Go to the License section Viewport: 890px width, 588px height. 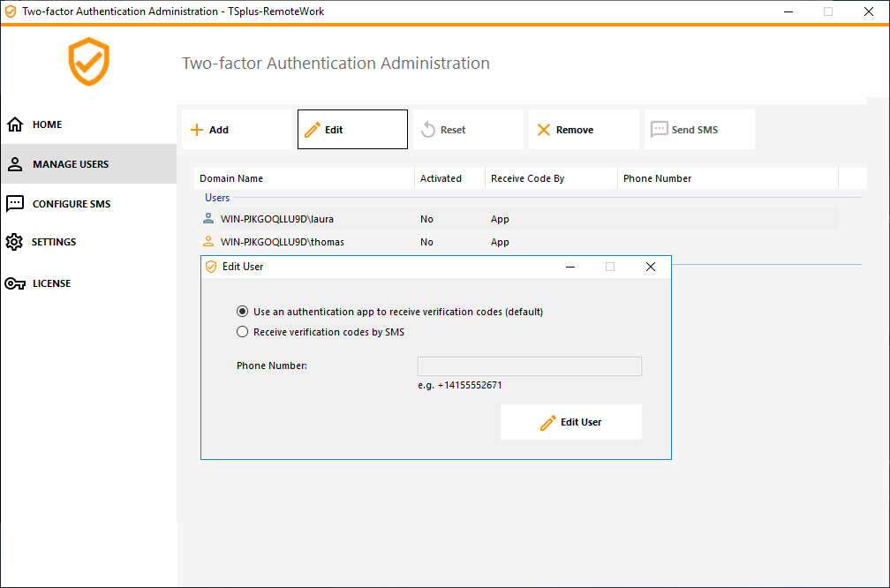(x=51, y=283)
